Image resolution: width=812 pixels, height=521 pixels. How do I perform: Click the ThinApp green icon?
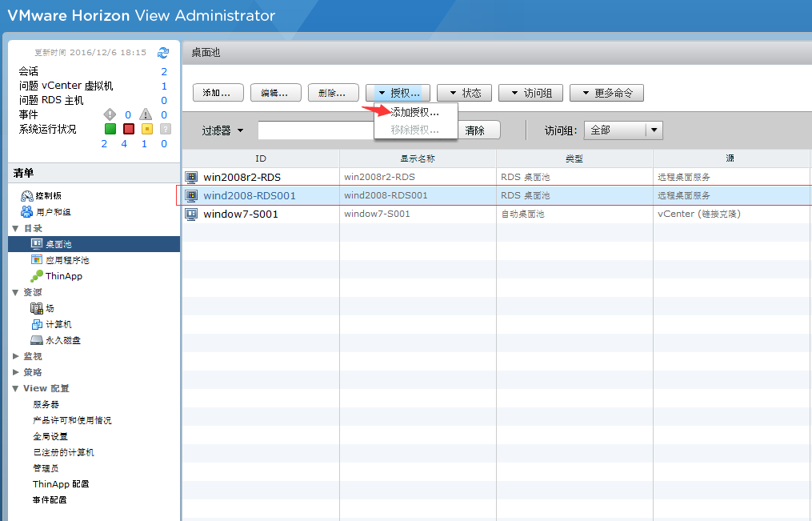37,276
